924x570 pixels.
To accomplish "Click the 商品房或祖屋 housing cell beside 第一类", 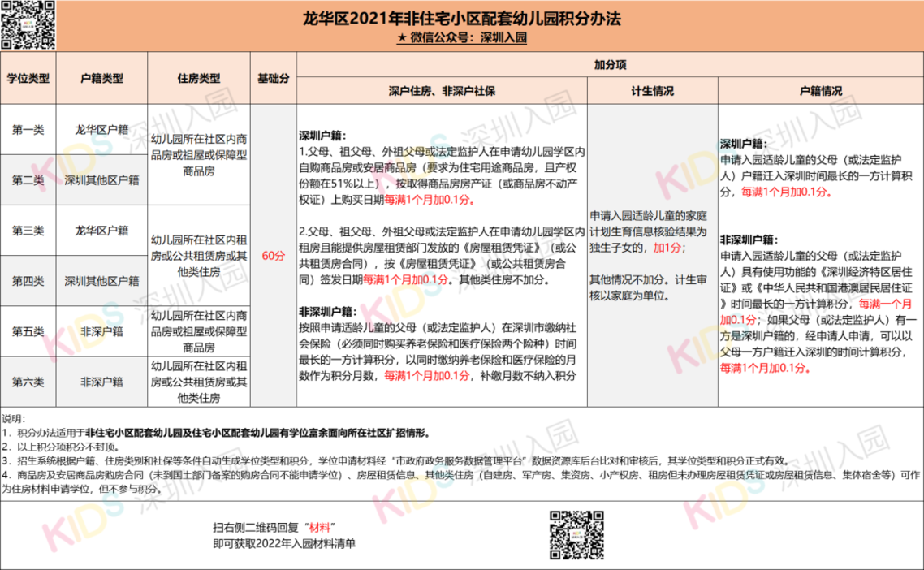I will coord(199,155).
